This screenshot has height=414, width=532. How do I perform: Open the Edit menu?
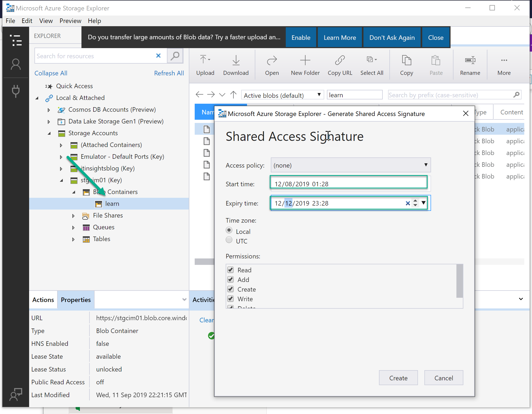pyautogui.click(x=27, y=21)
